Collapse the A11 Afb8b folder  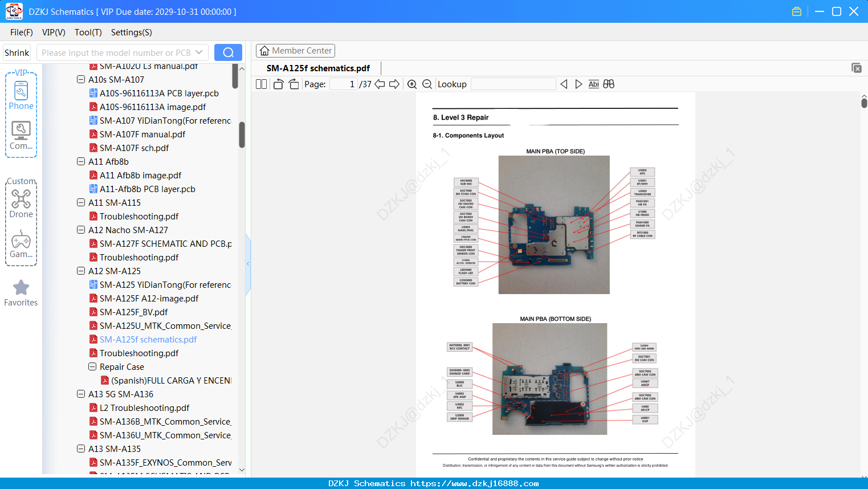[x=81, y=162]
